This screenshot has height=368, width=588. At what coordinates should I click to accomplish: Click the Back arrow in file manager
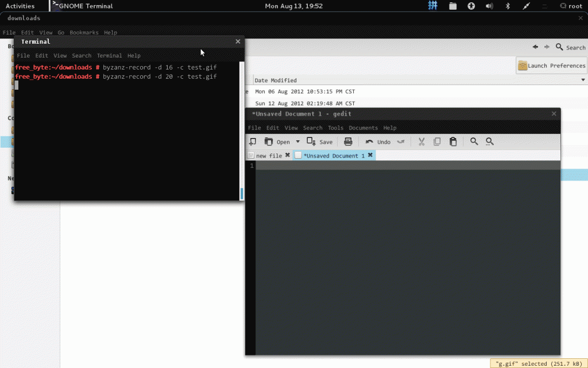point(536,47)
